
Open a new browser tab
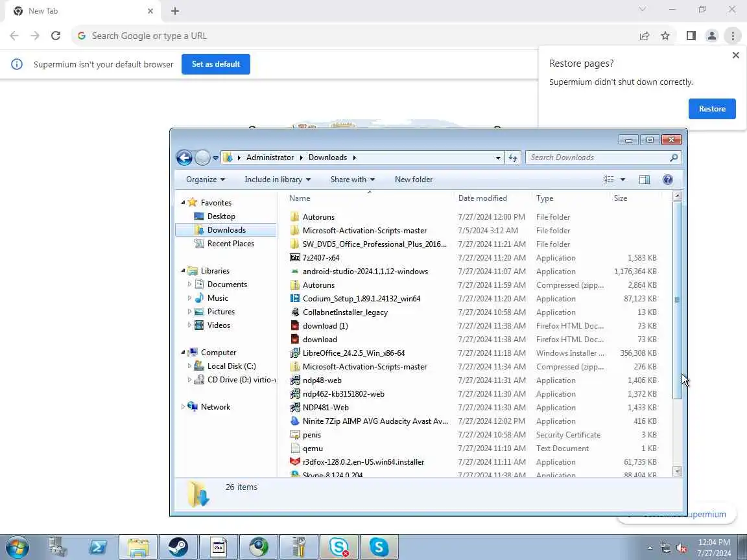(x=175, y=11)
